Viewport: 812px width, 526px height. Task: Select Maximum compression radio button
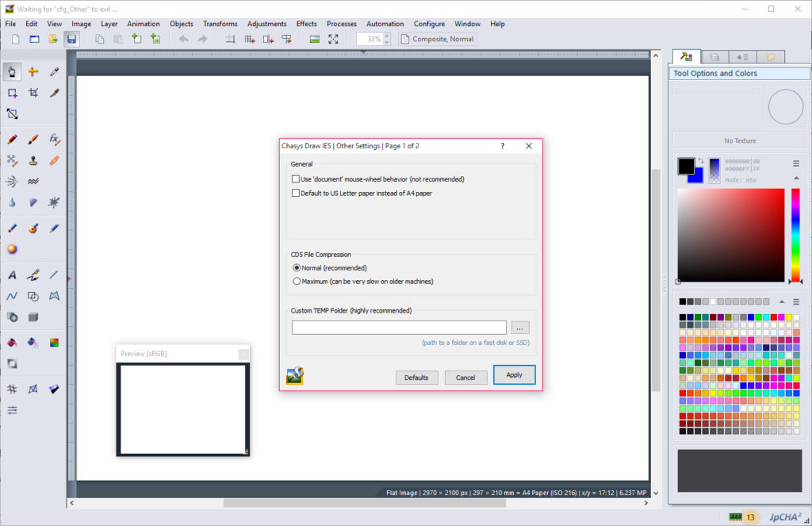click(297, 282)
